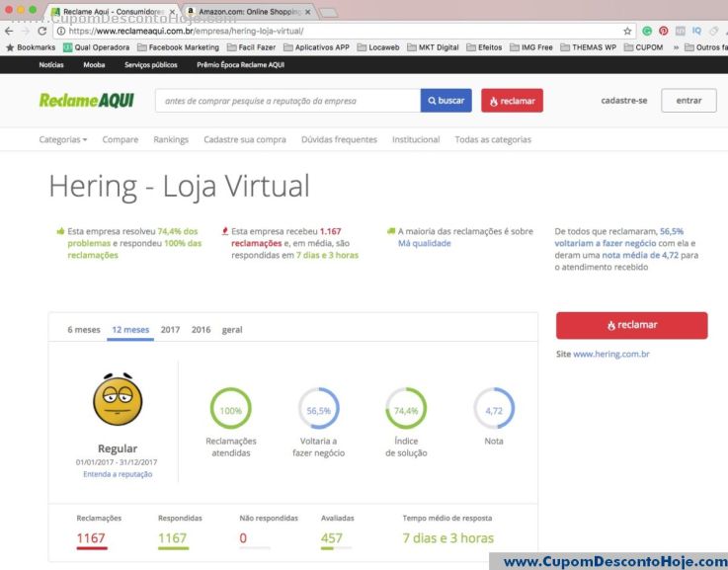Click the 457 Avaliadas count
Viewport: 728px width, 570px height.
[332, 538]
